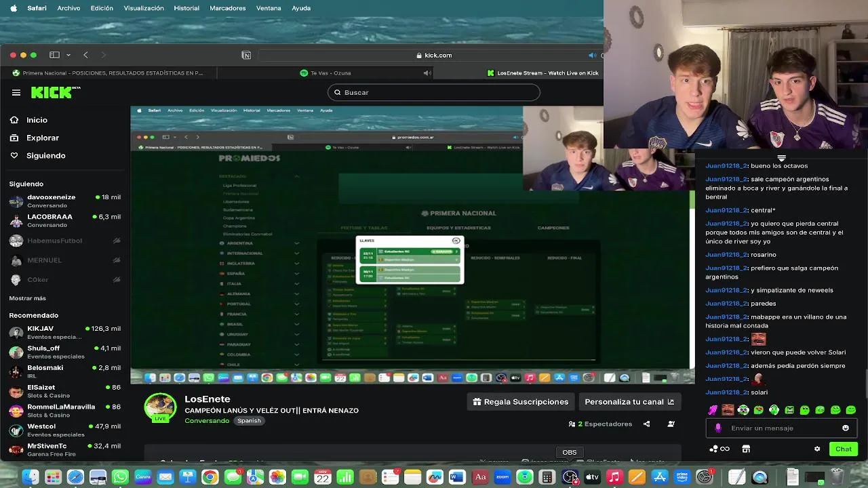
Task: Open the Edición menu
Action: [102, 8]
